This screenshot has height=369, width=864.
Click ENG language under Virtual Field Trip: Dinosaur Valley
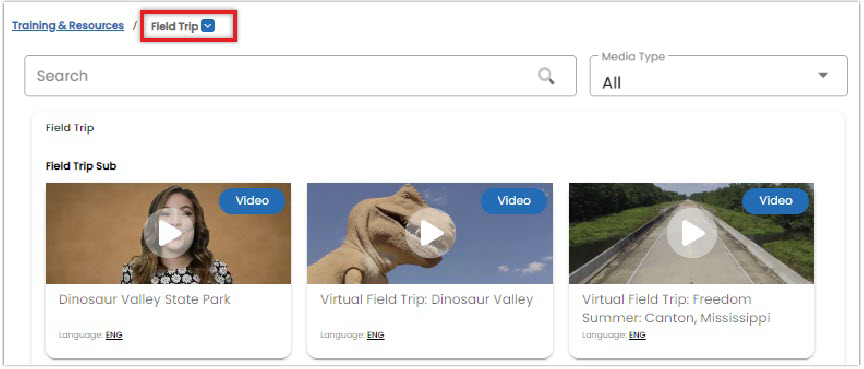point(376,335)
